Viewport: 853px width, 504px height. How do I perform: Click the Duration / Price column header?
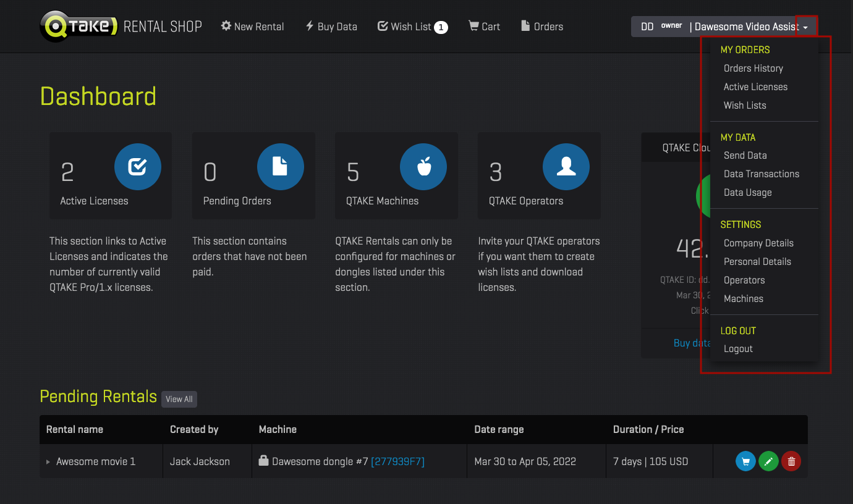(648, 429)
